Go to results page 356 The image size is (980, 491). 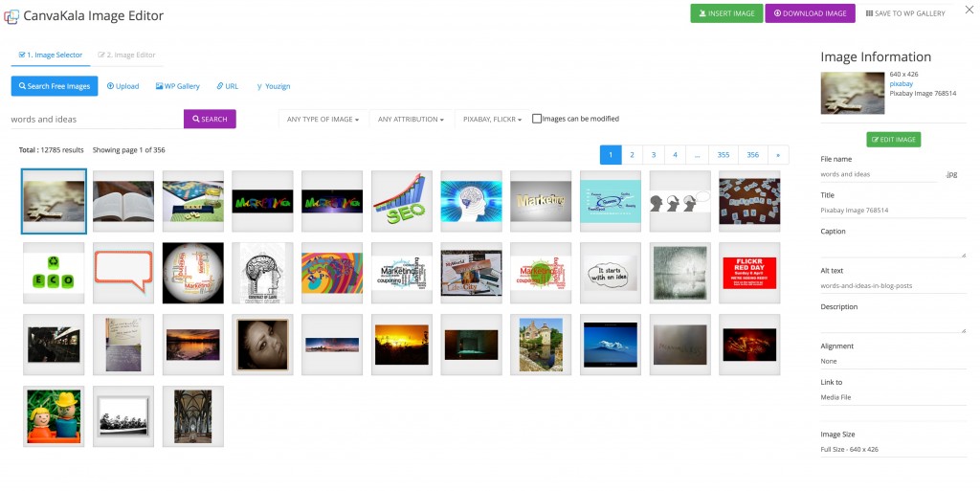(752, 155)
